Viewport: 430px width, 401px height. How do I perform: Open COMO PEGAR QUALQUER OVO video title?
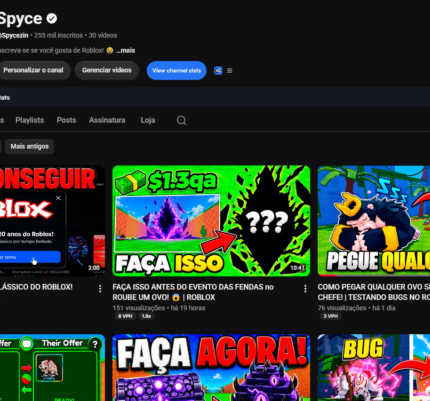click(374, 292)
